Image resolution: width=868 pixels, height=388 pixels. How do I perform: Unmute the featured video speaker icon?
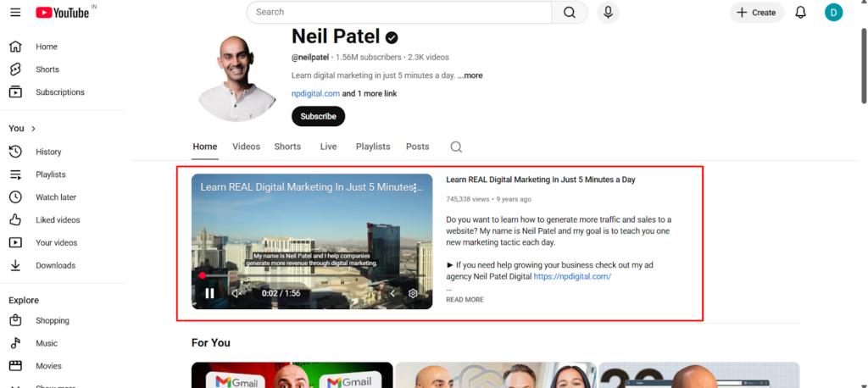[237, 293]
